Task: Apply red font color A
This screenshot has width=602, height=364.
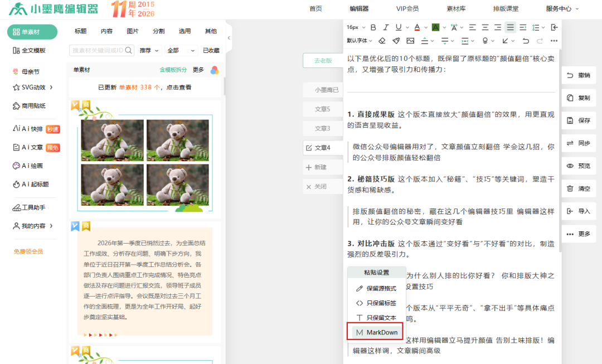Action: click(417, 27)
